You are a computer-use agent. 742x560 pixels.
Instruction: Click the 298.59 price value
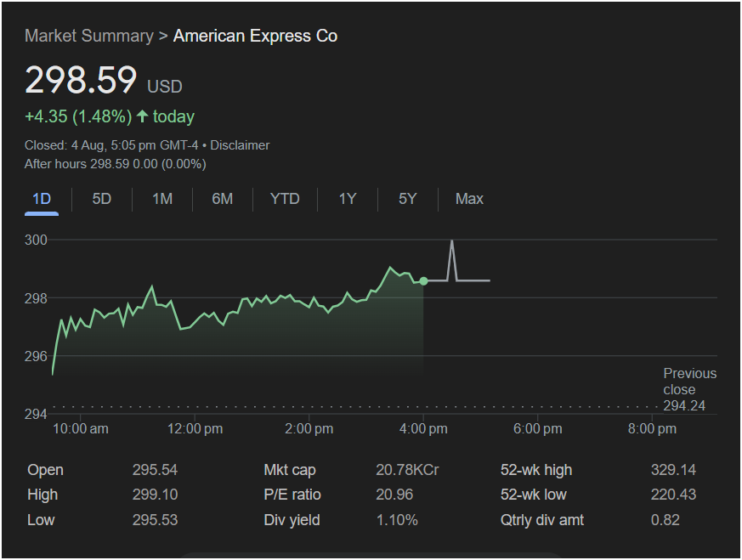(81, 80)
